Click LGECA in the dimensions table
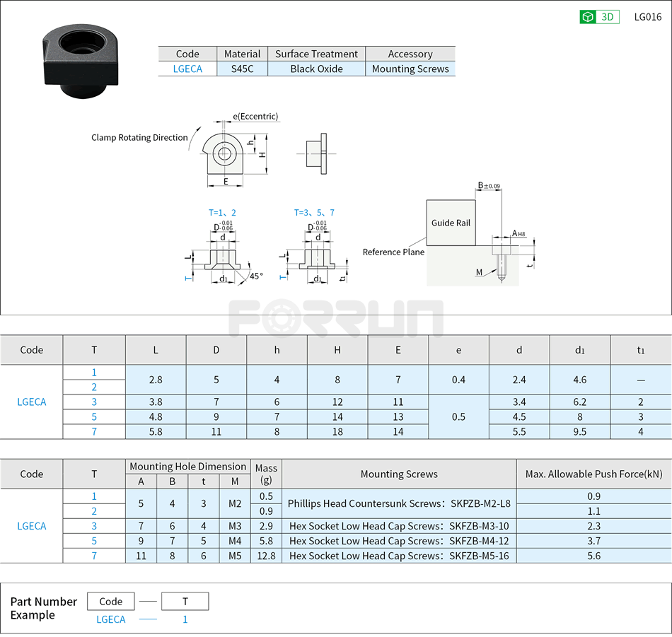Screen dimensions: 672x637 [x=31, y=402]
